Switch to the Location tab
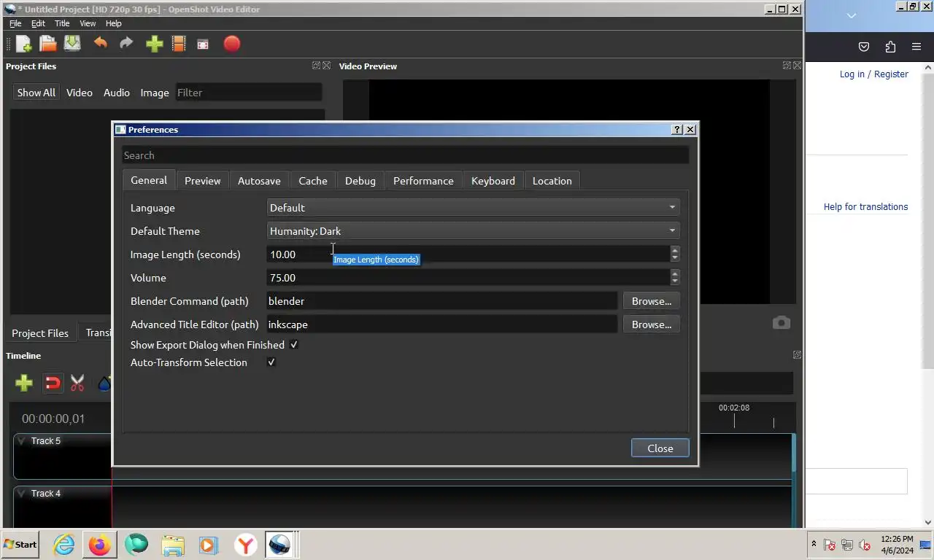 [x=552, y=181]
